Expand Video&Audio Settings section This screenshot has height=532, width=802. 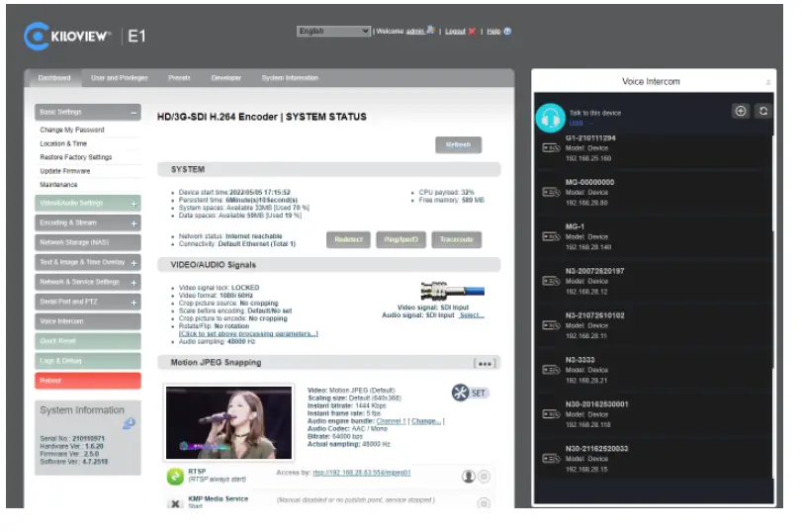click(134, 204)
